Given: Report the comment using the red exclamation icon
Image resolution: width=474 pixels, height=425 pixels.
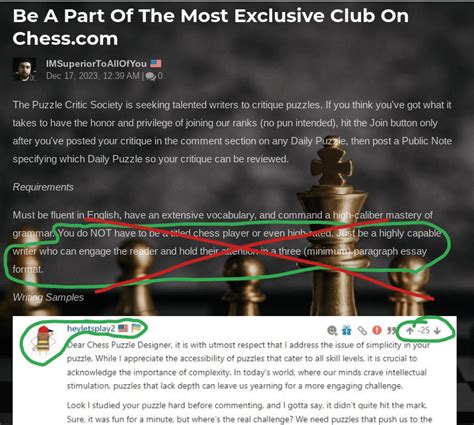Looking at the screenshot, I should (377, 330).
